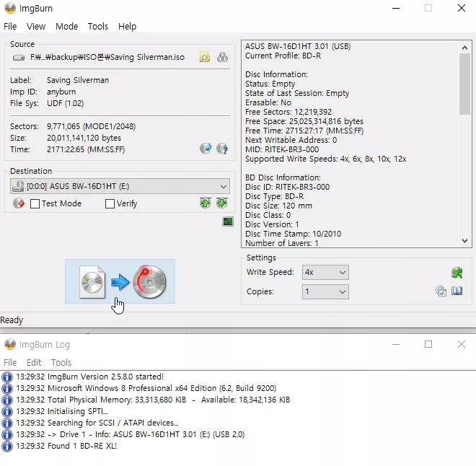Open the Tools menu in ImgBurn
476x466 pixels.
pos(98,27)
